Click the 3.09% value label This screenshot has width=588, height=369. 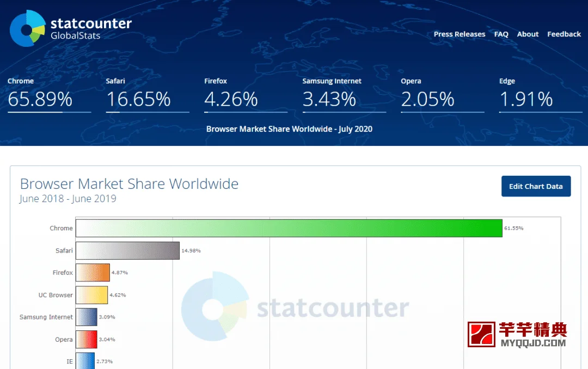click(107, 317)
